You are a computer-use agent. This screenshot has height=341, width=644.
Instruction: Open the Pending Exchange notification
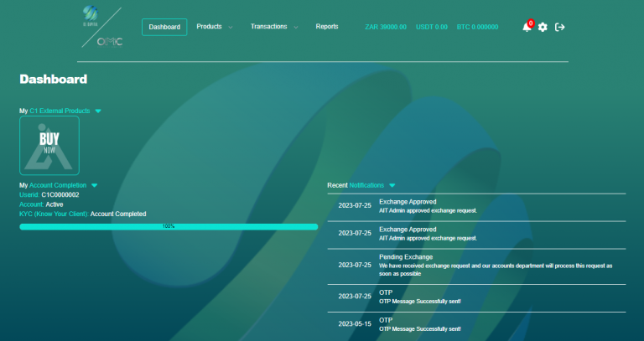pyautogui.click(x=475, y=265)
